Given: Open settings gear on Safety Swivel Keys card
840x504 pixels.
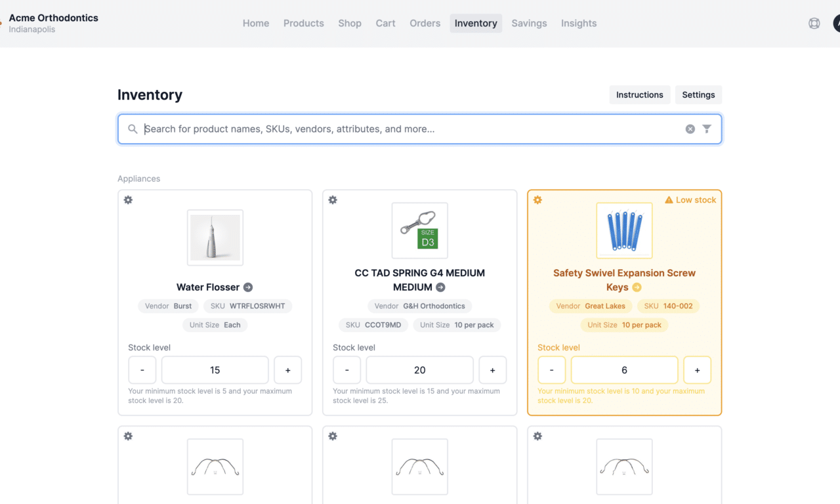Looking at the screenshot, I should (537, 200).
